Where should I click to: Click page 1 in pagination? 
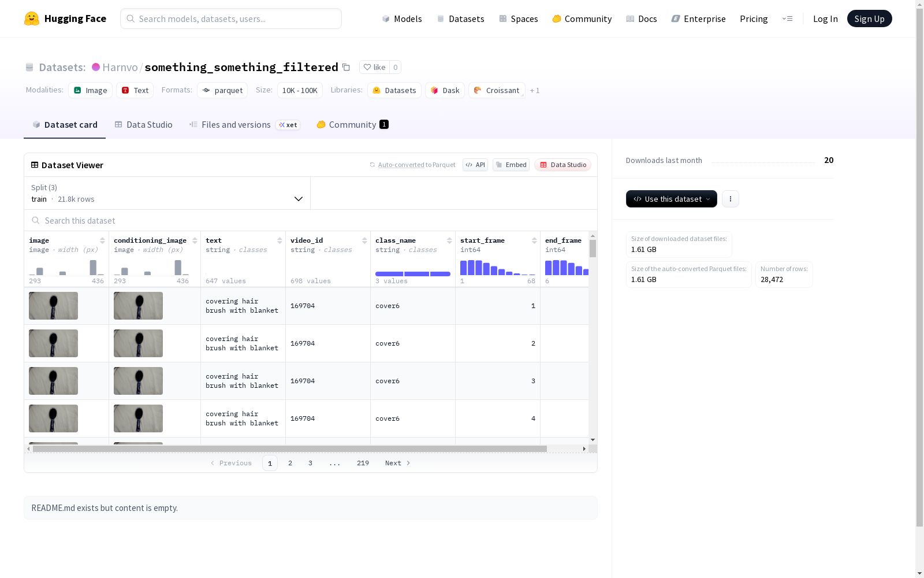[x=270, y=463]
